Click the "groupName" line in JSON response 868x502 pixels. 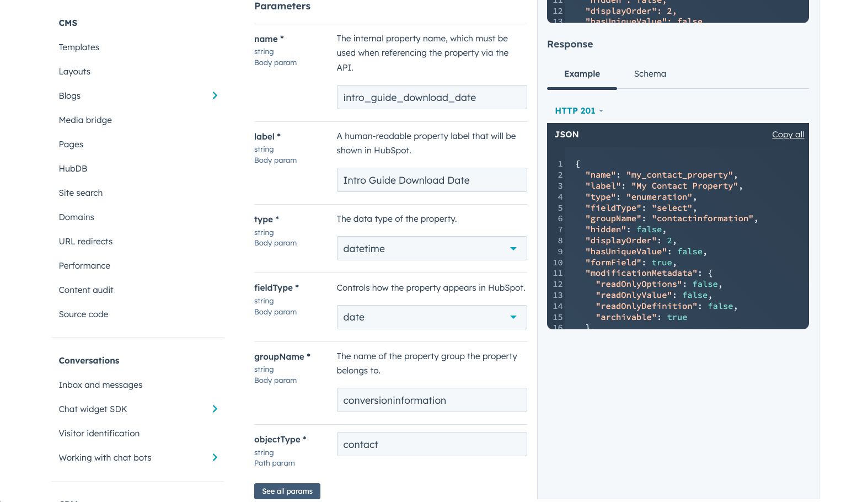(x=672, y=218)
